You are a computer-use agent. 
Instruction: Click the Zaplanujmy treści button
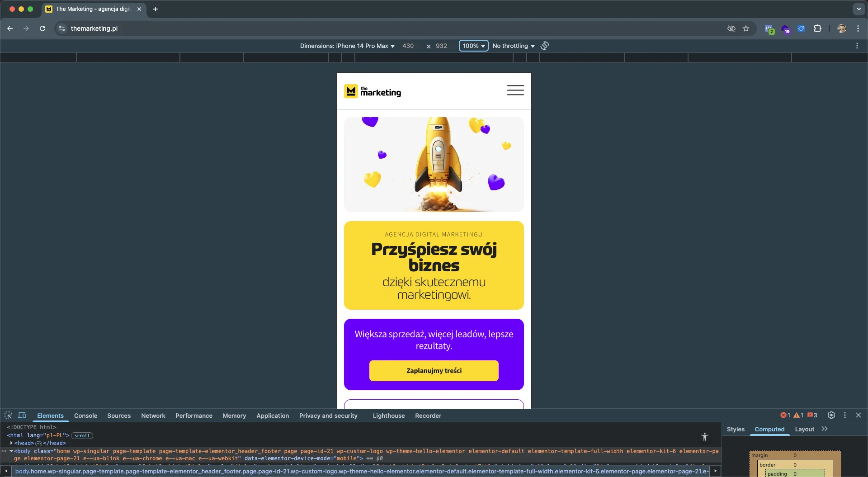pyautogui.click(x=434, y=370)
